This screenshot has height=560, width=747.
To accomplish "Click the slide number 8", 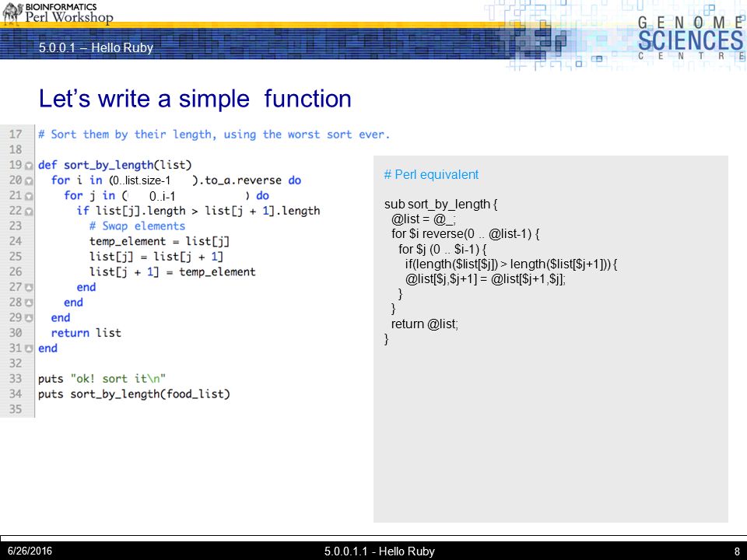I will click(737, 551).
